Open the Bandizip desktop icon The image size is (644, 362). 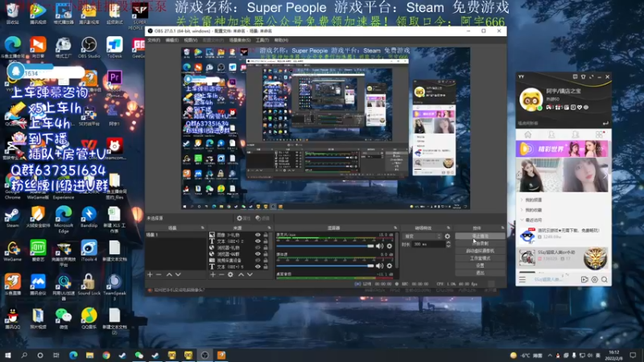click(89, 217)
